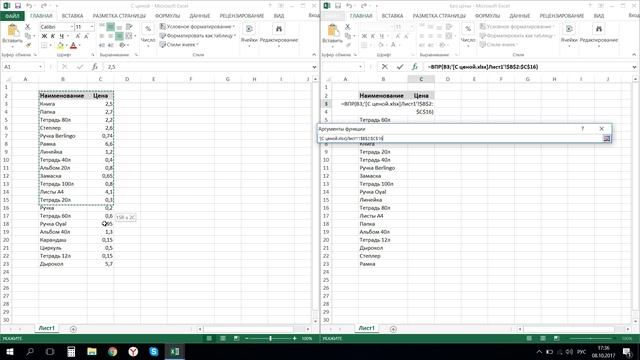Click Increase font size icon in left window

pyautogui.click(x=78, y=36)
